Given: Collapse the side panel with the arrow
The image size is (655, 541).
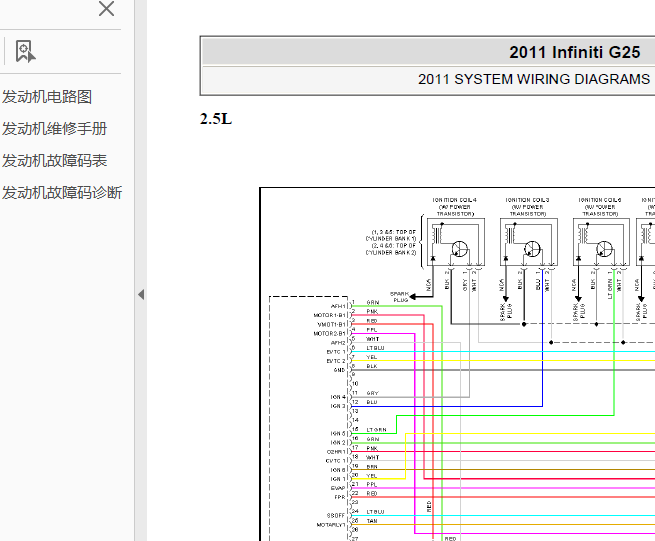Looking at the screenshot, I should pos(141,295).
